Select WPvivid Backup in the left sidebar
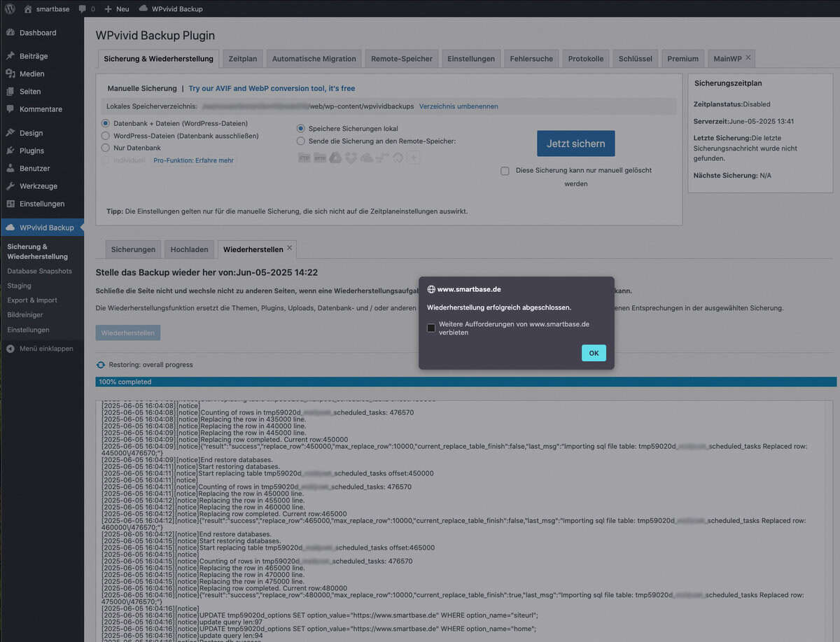The image size is (840, 642). tap(42, 228)
